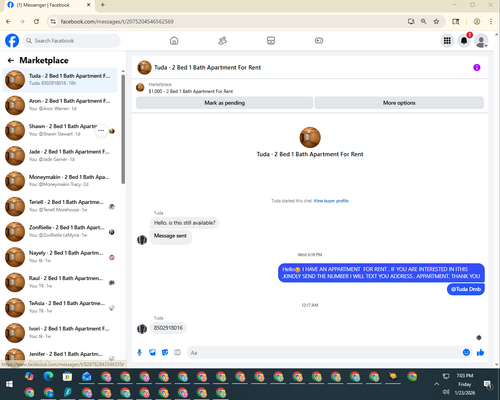This screenshot has height=400, width=500.
Task: Open site information icon in address bar
Action: tap(53, 21)
